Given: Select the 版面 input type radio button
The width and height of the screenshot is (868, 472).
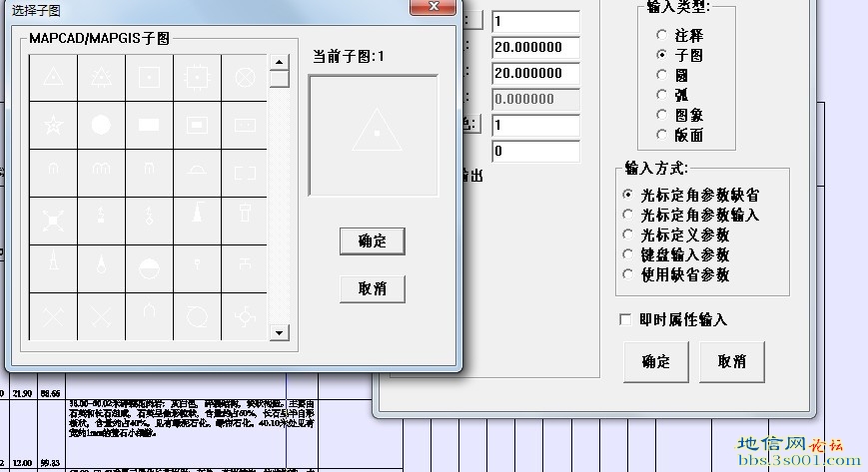Looking at the screenshot, I should [661, 135].
